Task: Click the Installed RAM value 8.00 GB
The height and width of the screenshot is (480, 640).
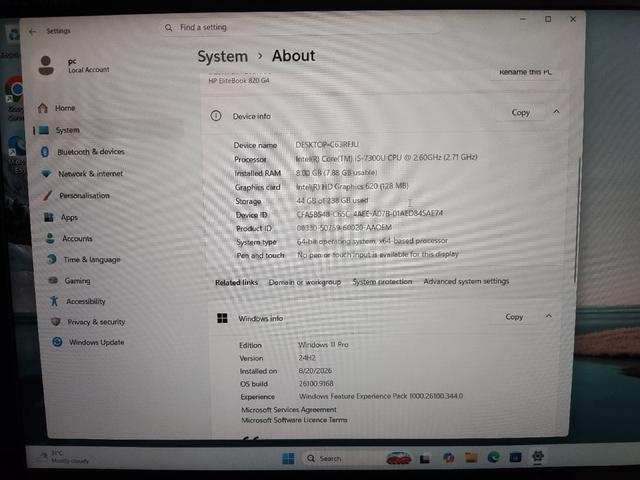Action: (336, 173)
